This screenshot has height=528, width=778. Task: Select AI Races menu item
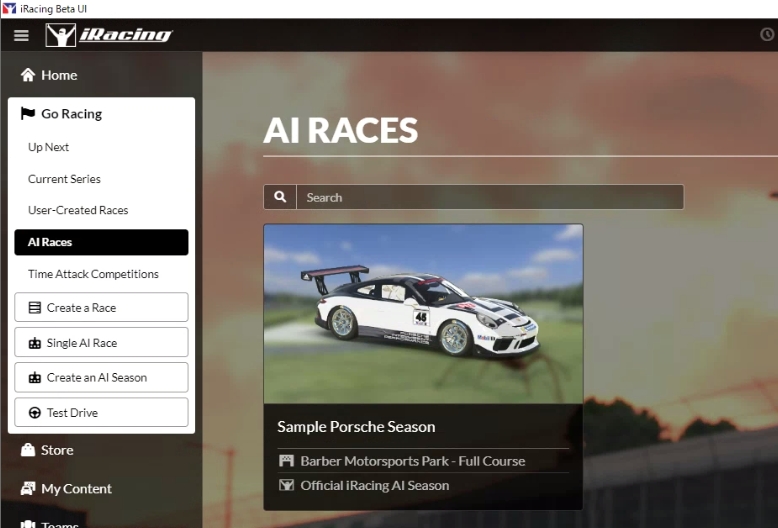coord(101,242)
